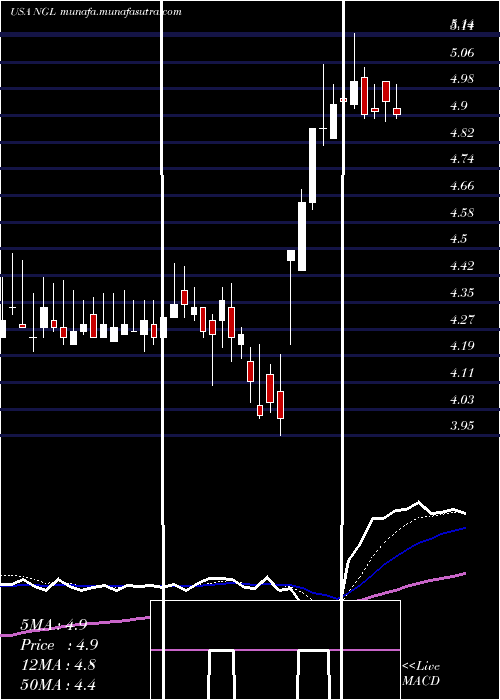Click the 4.58 price axis label
The image size is (500, 700).
point(462,213)
